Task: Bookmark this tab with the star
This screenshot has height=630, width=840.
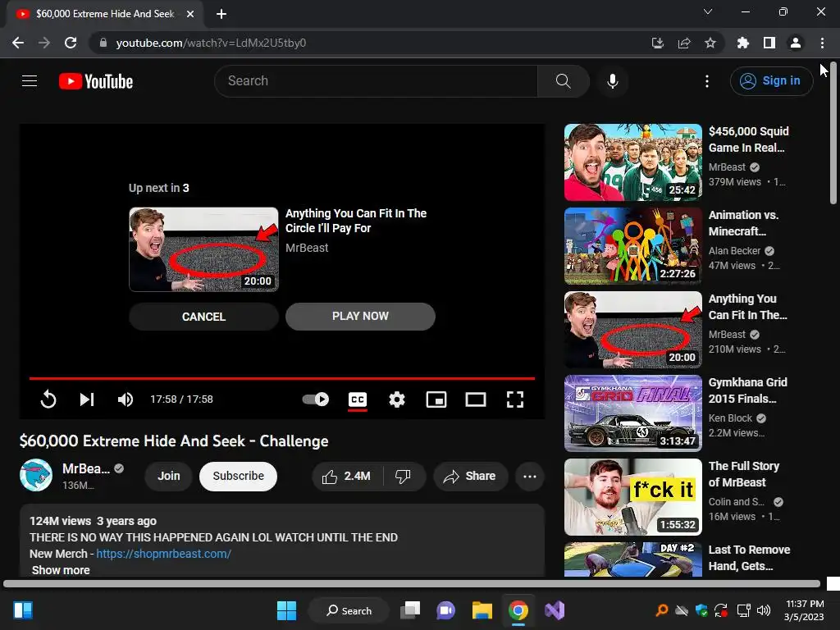Action: 710,43
